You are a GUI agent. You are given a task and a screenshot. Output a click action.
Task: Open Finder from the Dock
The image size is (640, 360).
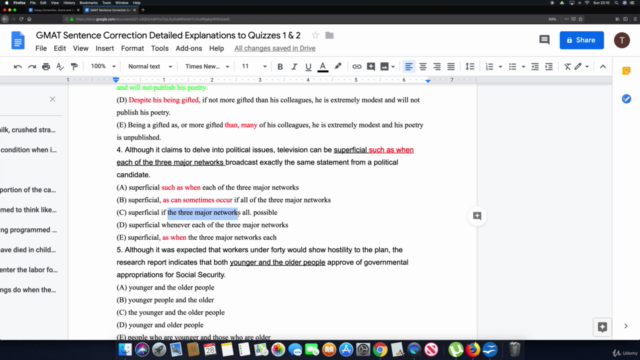click(x=125, y=350)
